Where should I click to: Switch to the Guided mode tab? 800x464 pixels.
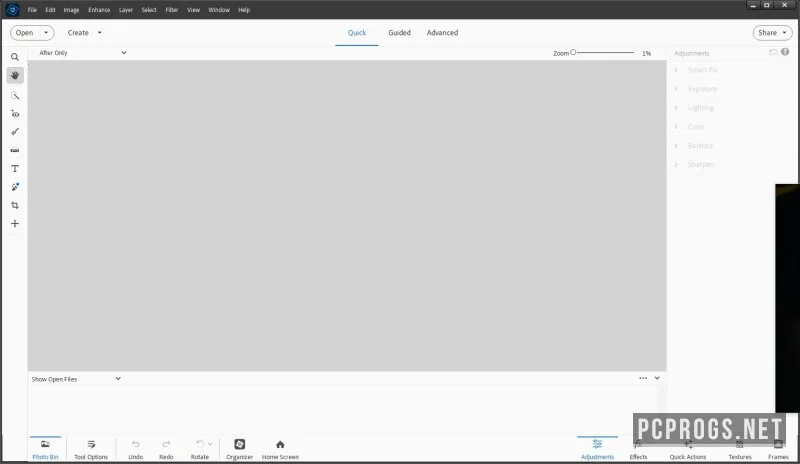[399, 33]
